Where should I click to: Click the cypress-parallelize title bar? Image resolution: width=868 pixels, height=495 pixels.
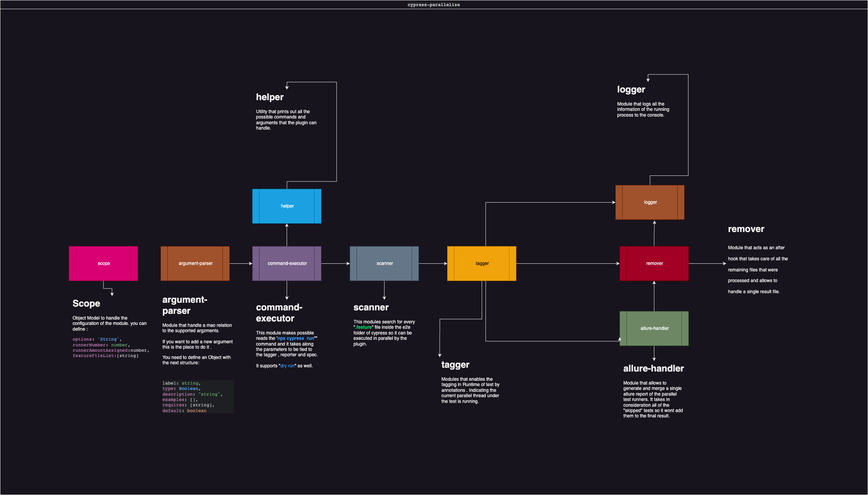pyautogui.click(x=434, y=5)
